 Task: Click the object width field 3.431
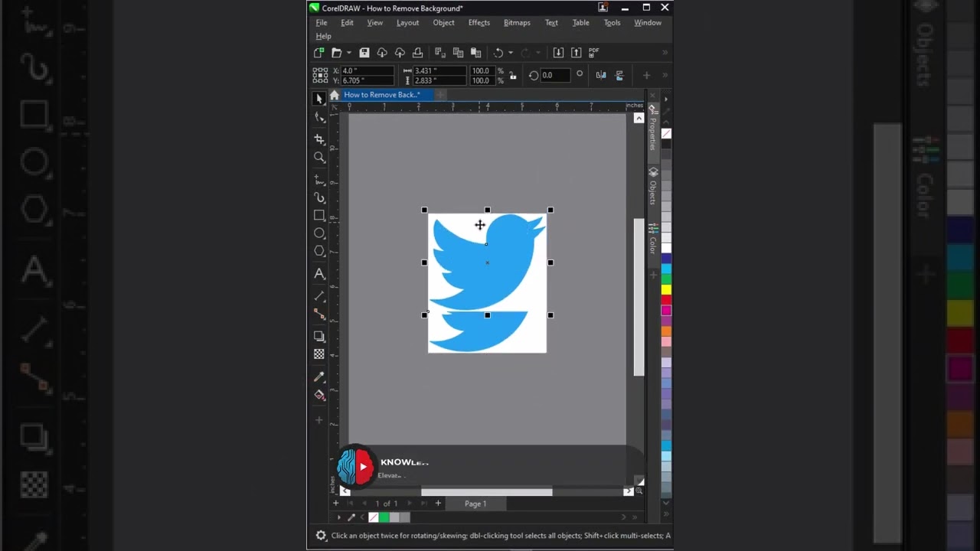tap(439, 70)
